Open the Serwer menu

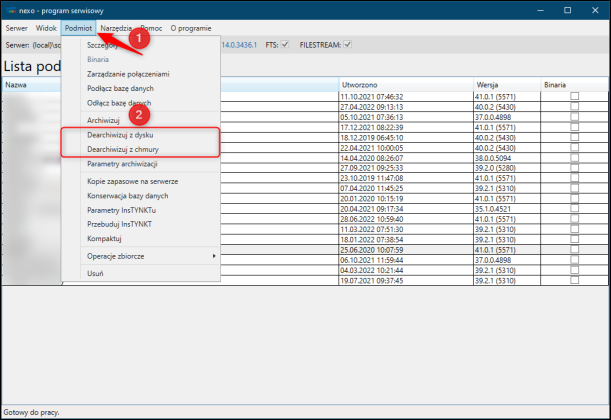click(16, 28)
